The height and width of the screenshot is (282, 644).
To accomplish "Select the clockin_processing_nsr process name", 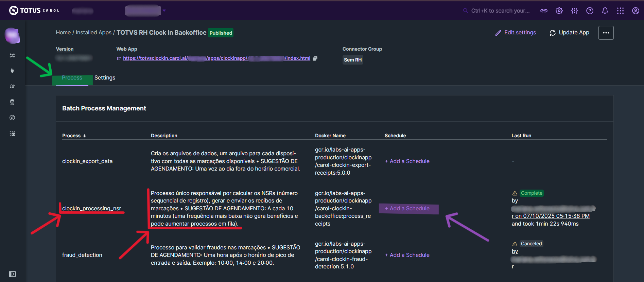I will (x=92, y=209).
